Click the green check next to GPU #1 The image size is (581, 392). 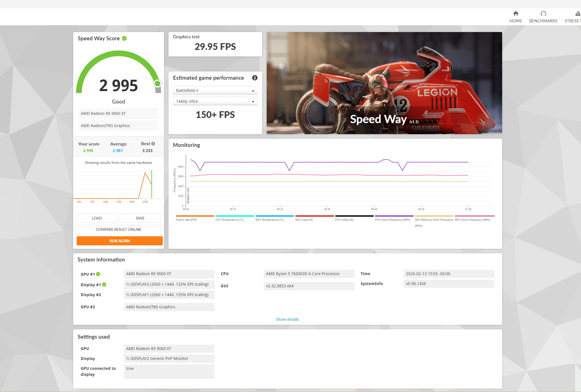point(98,274)
